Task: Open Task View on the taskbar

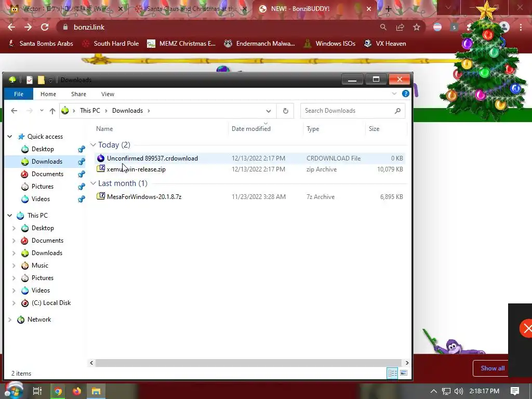Action: point(37,391)
